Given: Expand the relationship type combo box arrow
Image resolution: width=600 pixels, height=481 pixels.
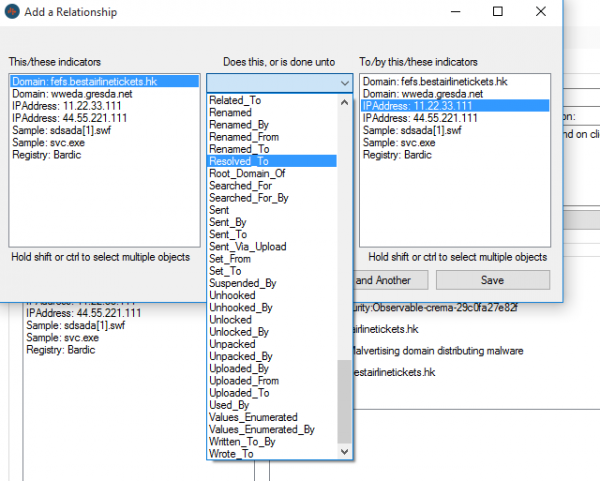Looking at the screenshot, I should click(345, 83).
